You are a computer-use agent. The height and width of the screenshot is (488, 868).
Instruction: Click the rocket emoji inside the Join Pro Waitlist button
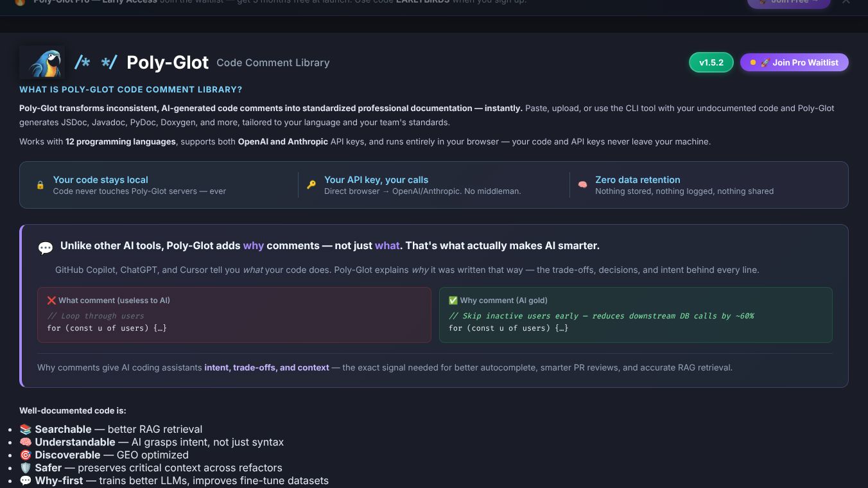click(765, 62)
